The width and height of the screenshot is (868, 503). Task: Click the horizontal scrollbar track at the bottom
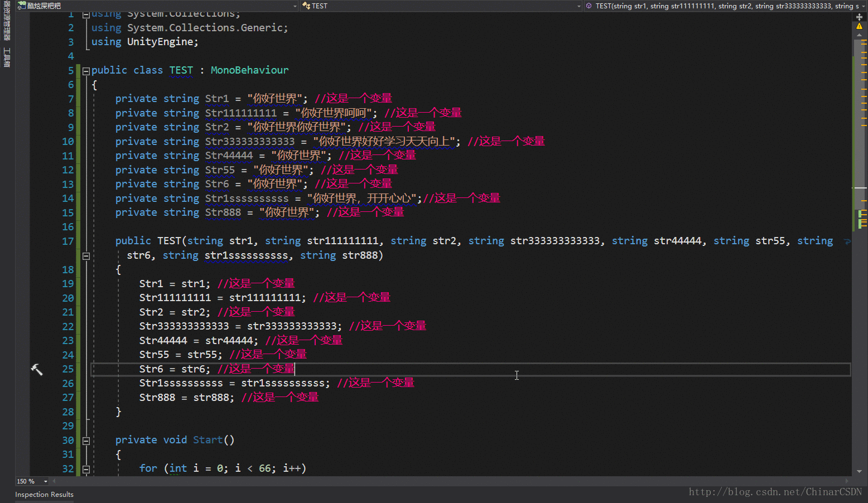pos(451,481)
